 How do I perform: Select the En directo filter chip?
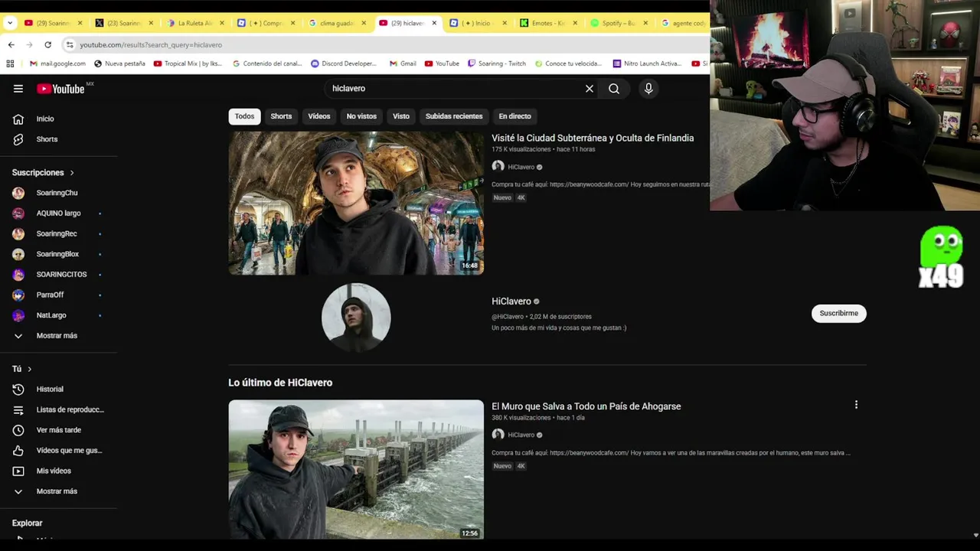(514, 116)
